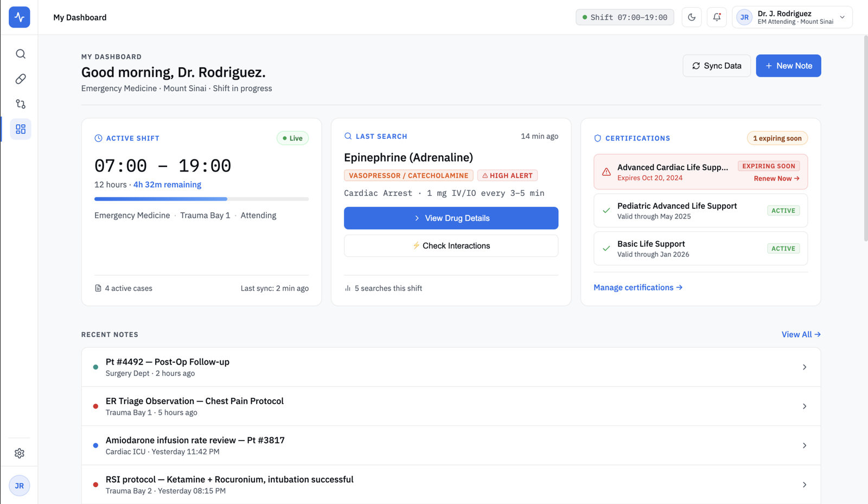Open notifications bell icon

(x=717, y=17)
